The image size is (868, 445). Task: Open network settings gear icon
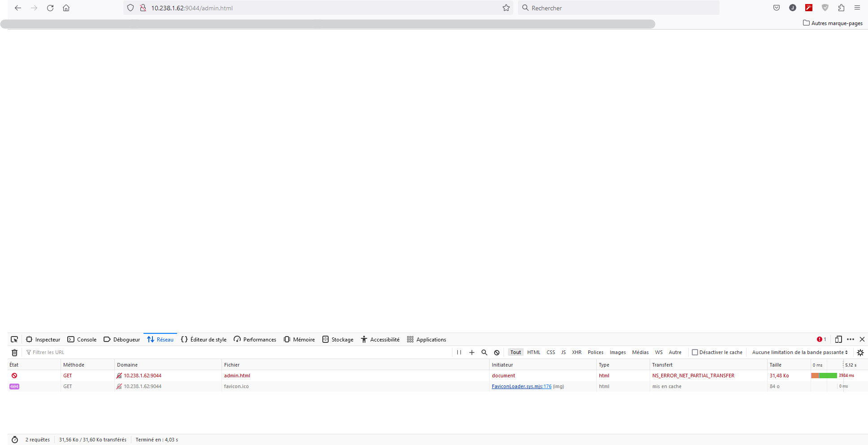coord(860,352)
